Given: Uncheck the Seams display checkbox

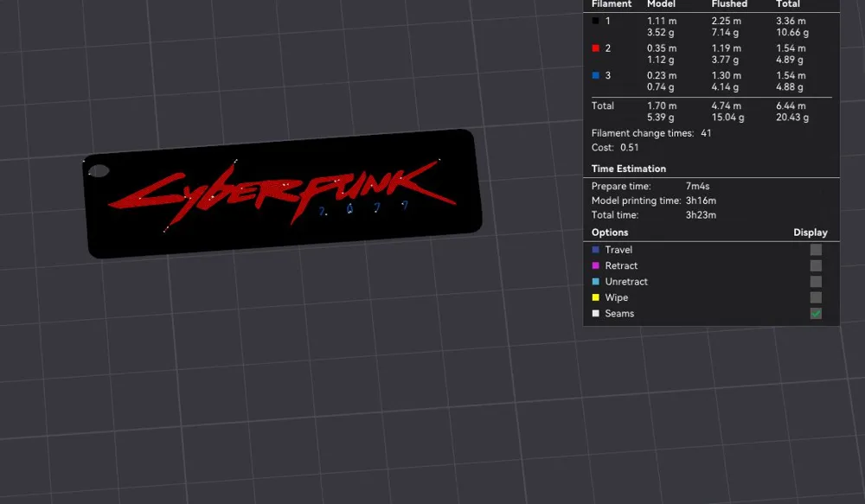Looking at the screenshot, I should 816,314.
